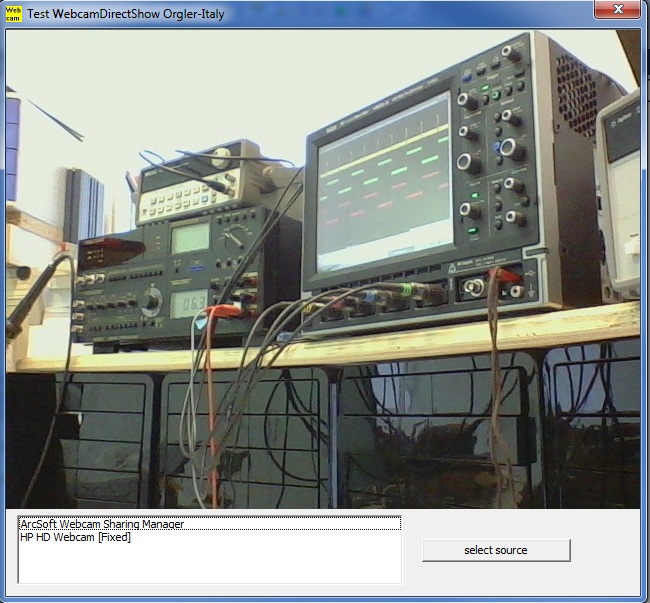650x603 pixels.
Task: Click the upper green LCD on power supply
Action: tap(191, 239)
